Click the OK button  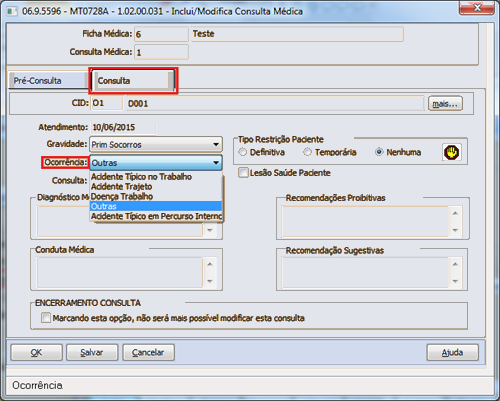[36, 352]
